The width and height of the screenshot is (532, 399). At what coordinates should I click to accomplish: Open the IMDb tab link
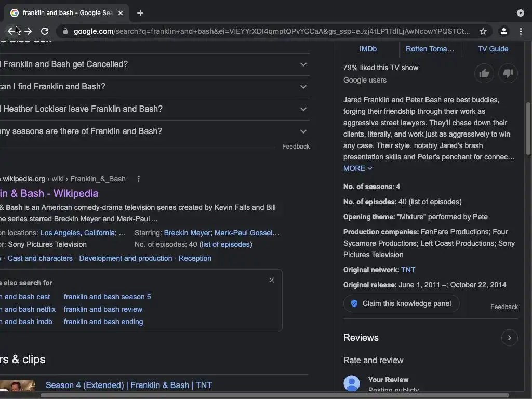point(368,49)
